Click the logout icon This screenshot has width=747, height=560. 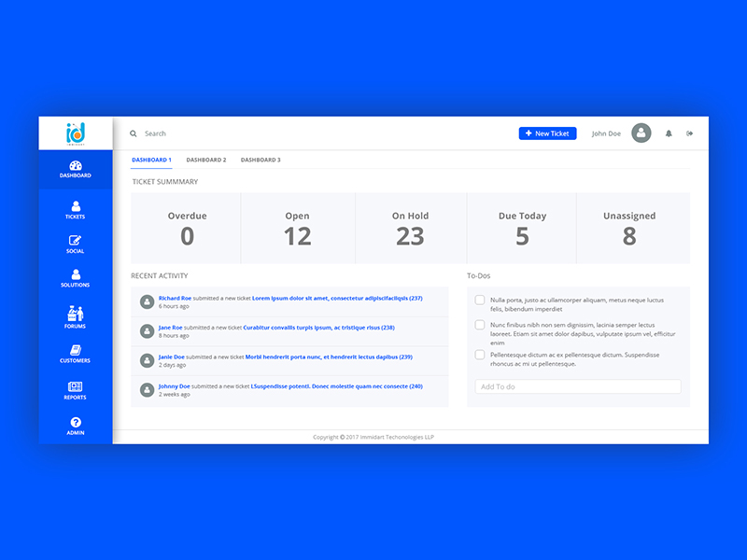click(690, 133)
